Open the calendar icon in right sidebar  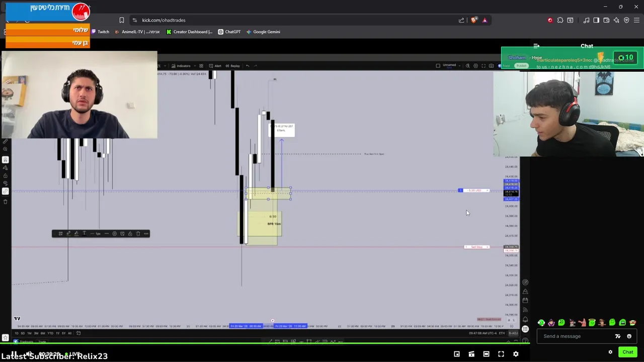pyautogui.click(x=525, y=300)
